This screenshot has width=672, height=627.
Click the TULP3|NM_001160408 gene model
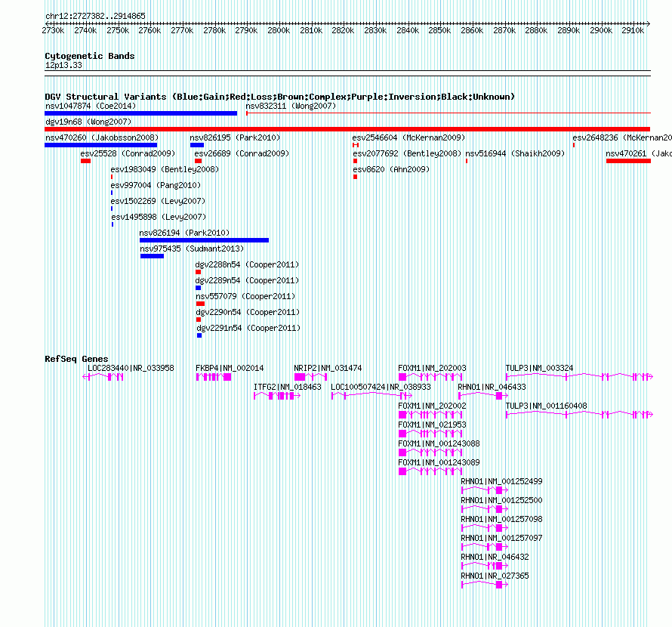coord(579,415)
